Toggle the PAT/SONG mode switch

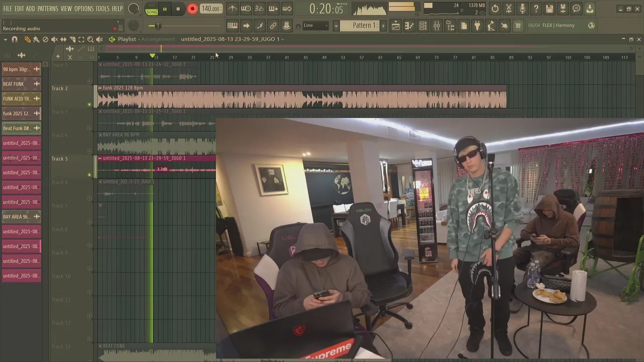click(x=151, y=9)
